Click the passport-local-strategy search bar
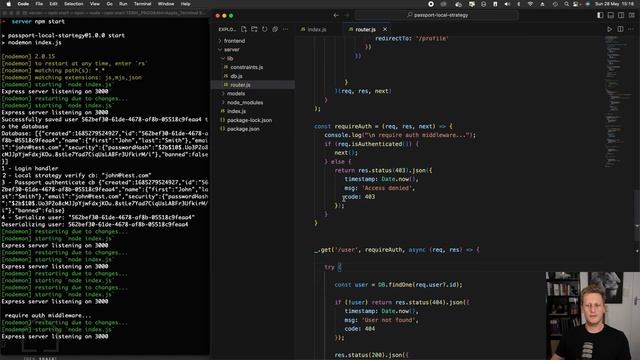 (437, 15)
